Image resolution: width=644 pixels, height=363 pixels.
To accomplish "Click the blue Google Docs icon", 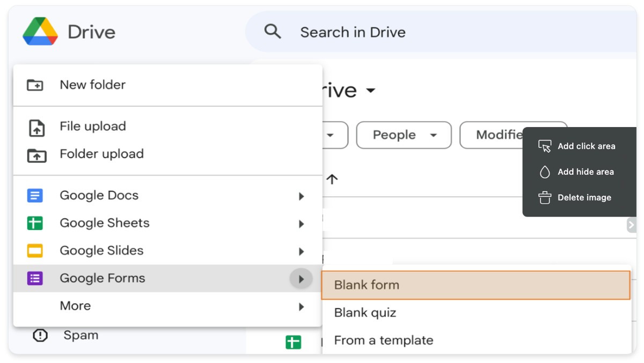I will (35, 196).
